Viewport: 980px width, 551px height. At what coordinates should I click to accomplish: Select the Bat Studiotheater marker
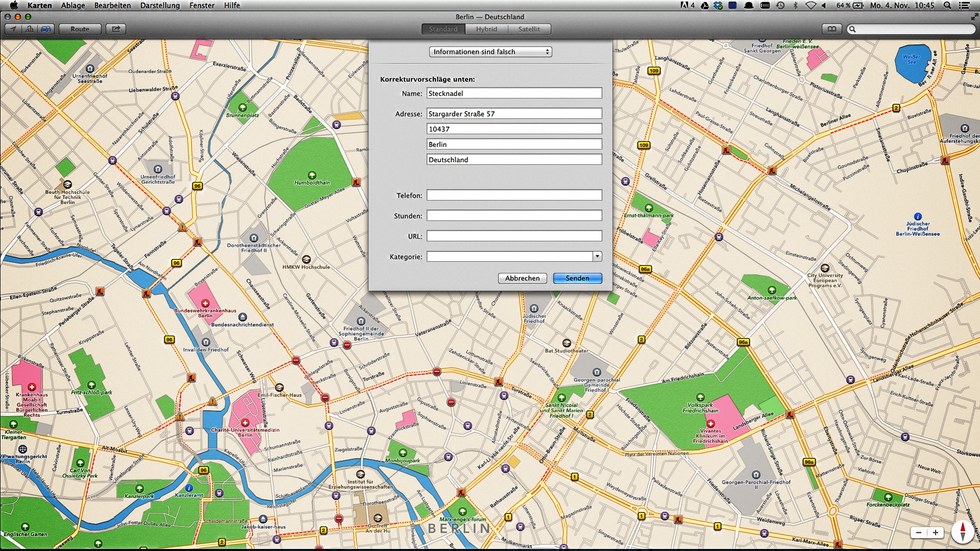pos(567,343)
